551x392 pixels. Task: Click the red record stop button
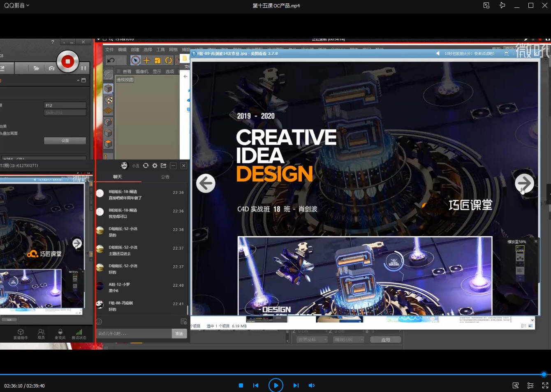67,62
